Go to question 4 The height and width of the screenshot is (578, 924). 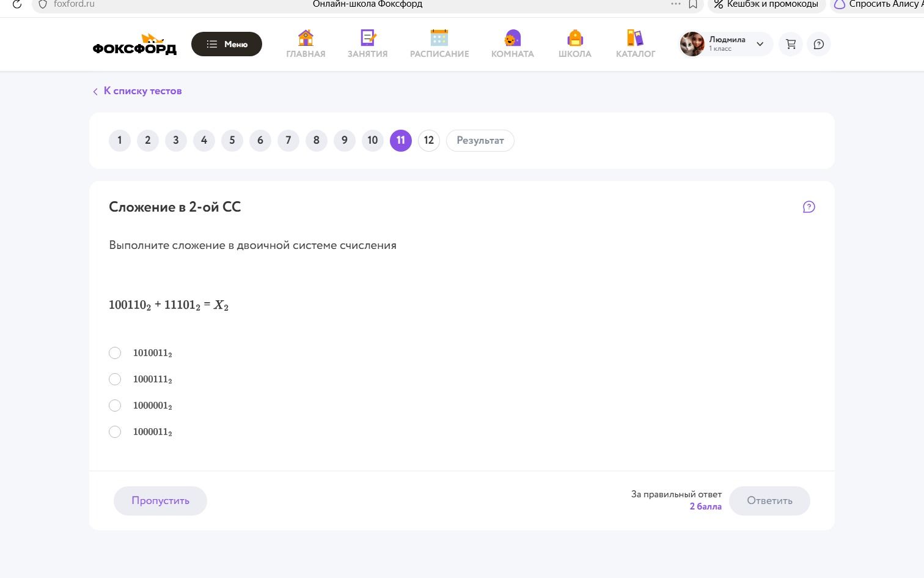[204, 140]
